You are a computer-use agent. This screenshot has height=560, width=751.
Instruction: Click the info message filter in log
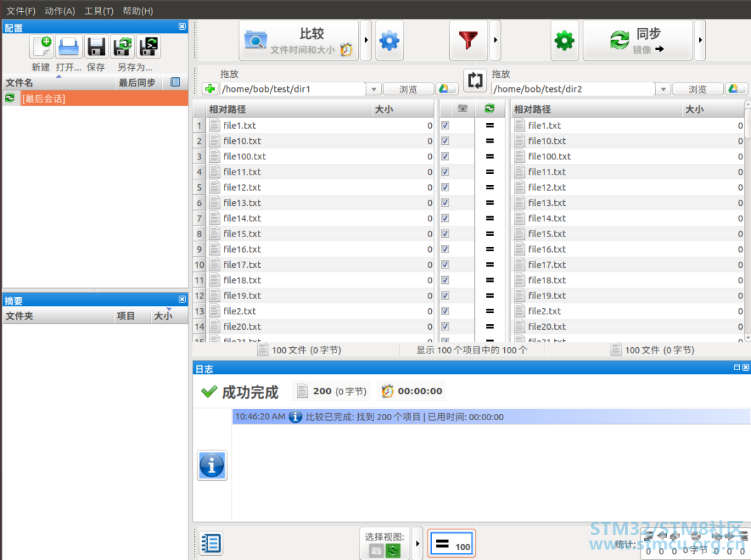pos(211,465)
